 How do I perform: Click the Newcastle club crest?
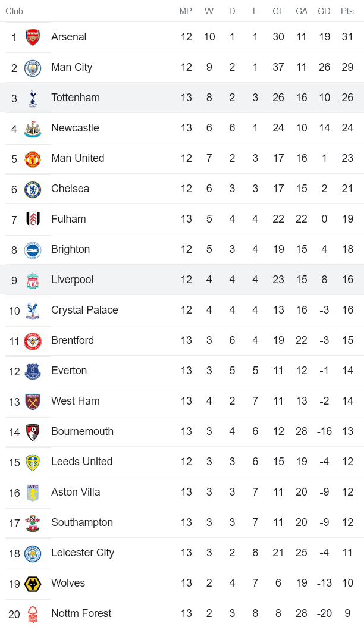click(33, 129)
